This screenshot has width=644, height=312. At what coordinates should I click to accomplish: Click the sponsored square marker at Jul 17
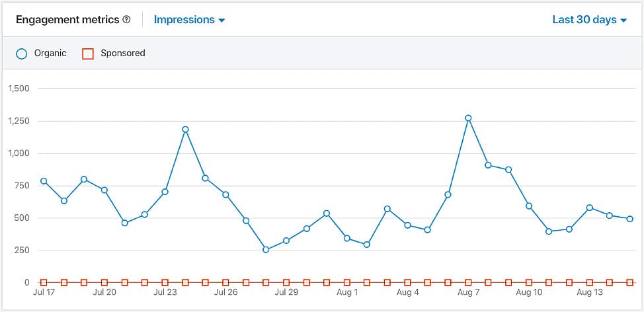pos(44,282)
